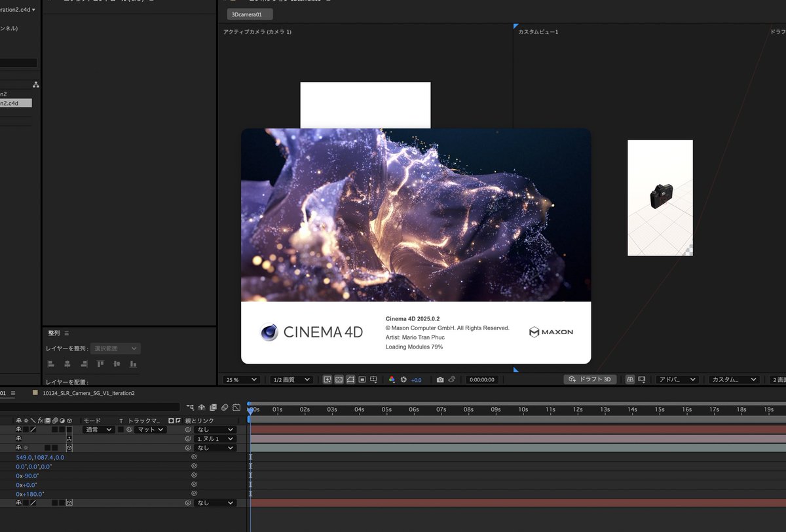786x532 pixels.
Task: Open the カスタム... view dropdown
Action: coord(734,379)
